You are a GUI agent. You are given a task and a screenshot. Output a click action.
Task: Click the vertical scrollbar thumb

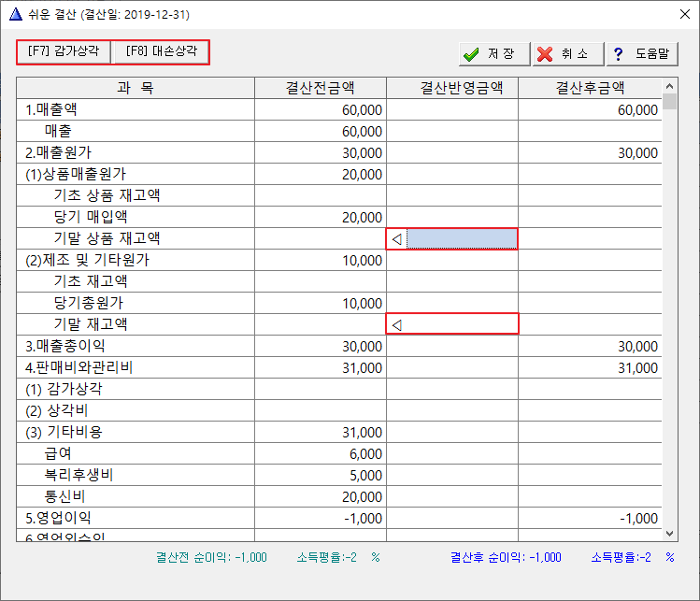(x=669, y=101)
